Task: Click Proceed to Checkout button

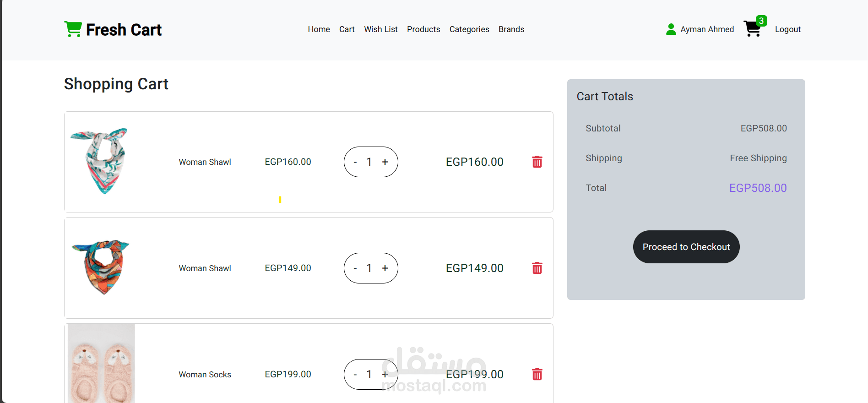Action: pos(686,247)
